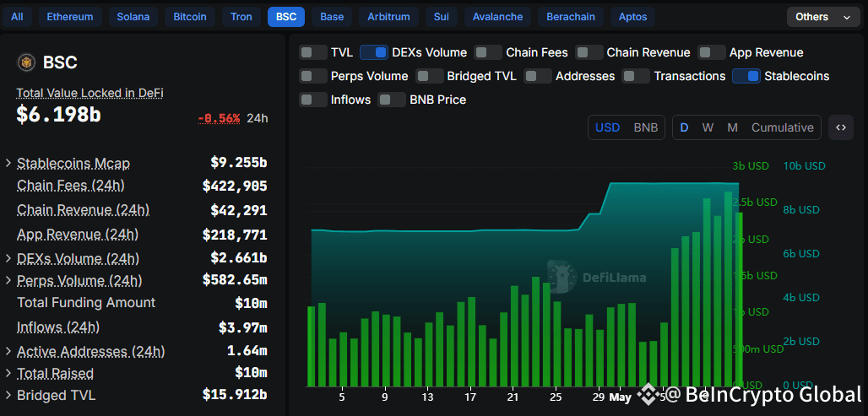Click the x-axis label 17
This screenshot has height=416, width=868.
point(470,397)
